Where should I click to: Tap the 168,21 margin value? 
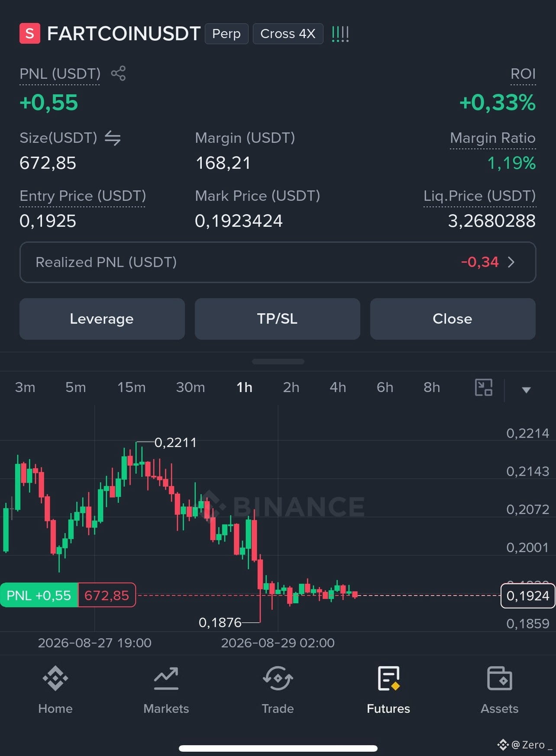[223, 163]
